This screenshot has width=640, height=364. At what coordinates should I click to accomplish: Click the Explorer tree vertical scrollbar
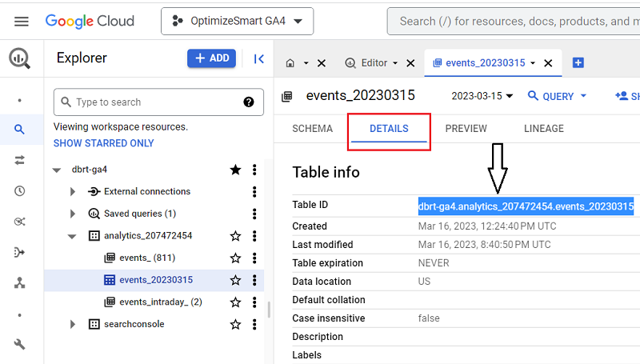tap(269, 310)
